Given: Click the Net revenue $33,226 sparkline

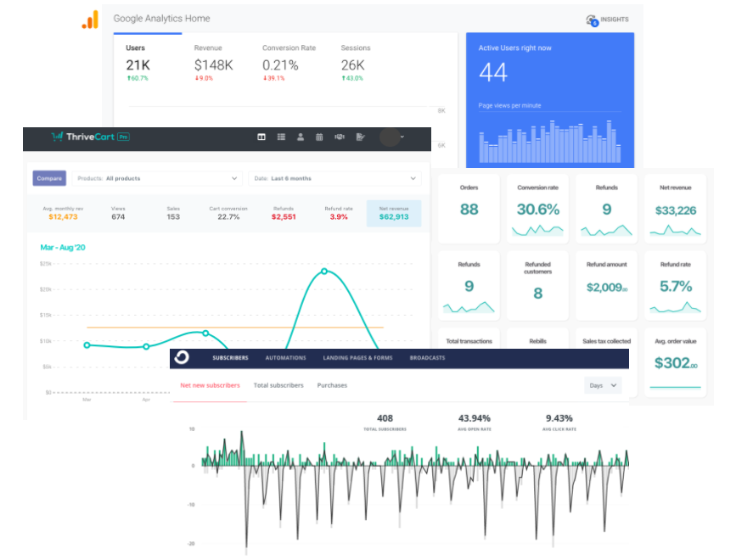Looking at the screenshot, I should [x=675, y=231].
